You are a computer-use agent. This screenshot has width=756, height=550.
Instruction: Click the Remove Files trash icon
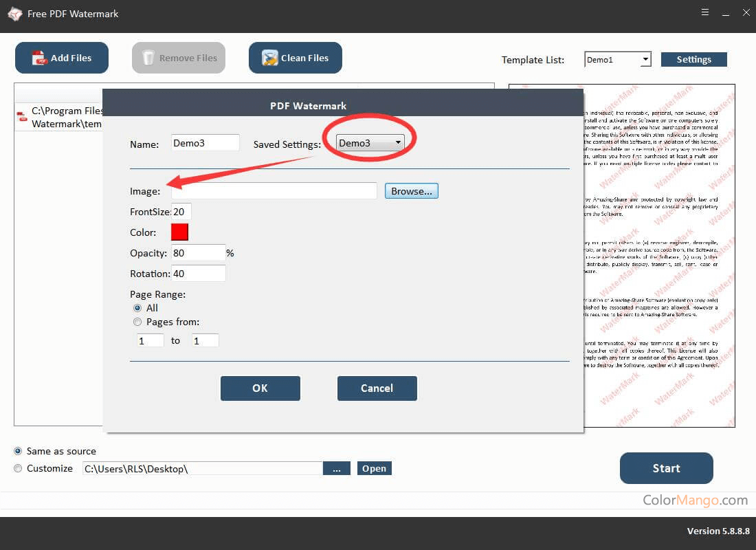148,58
